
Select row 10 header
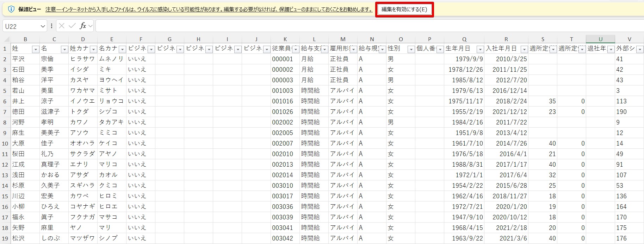5,143
